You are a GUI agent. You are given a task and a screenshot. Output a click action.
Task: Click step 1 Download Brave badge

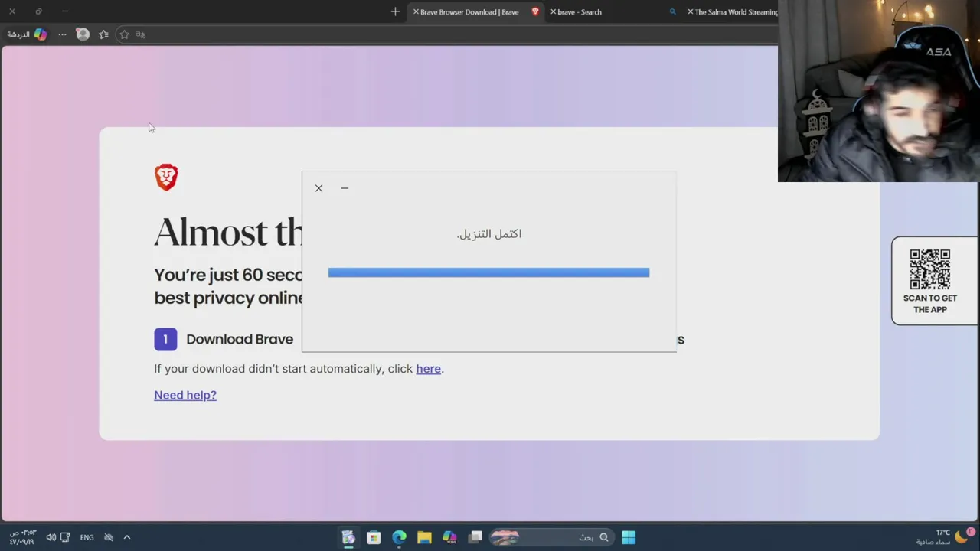pos(165,339)
